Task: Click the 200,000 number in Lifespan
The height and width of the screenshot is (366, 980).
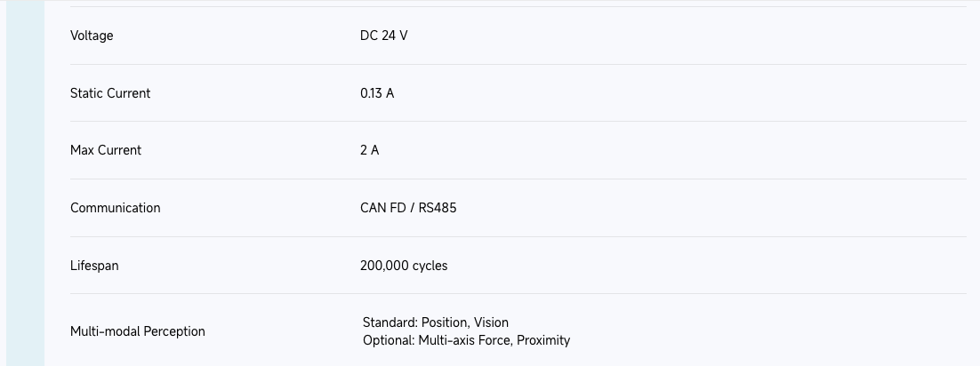Action: [x=384, y=266]
